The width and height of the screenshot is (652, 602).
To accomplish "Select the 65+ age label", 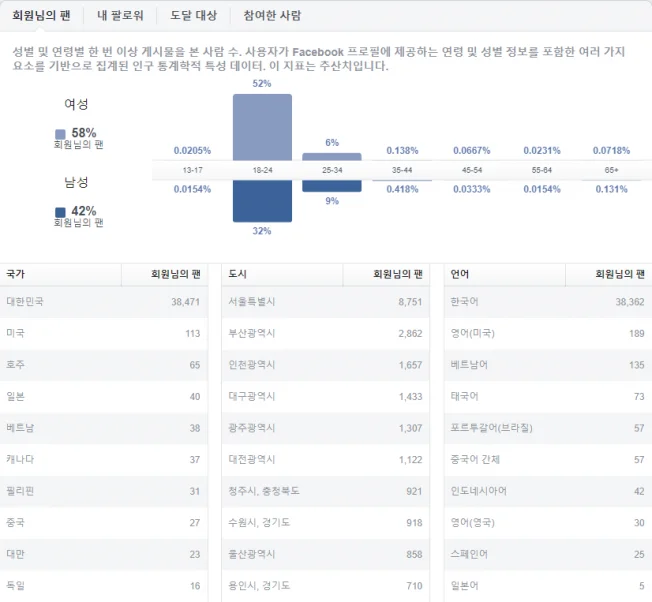I will click(x=611, y=170).
